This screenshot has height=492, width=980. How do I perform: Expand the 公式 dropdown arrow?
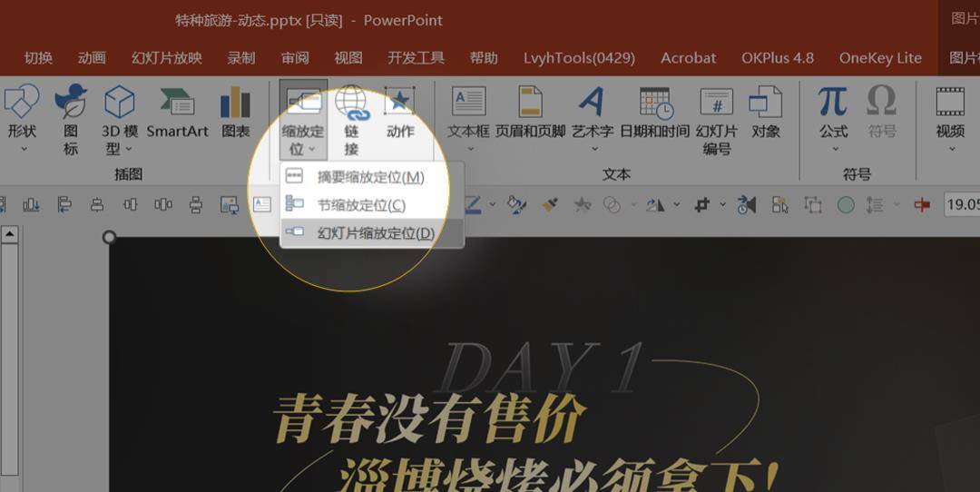835,149
